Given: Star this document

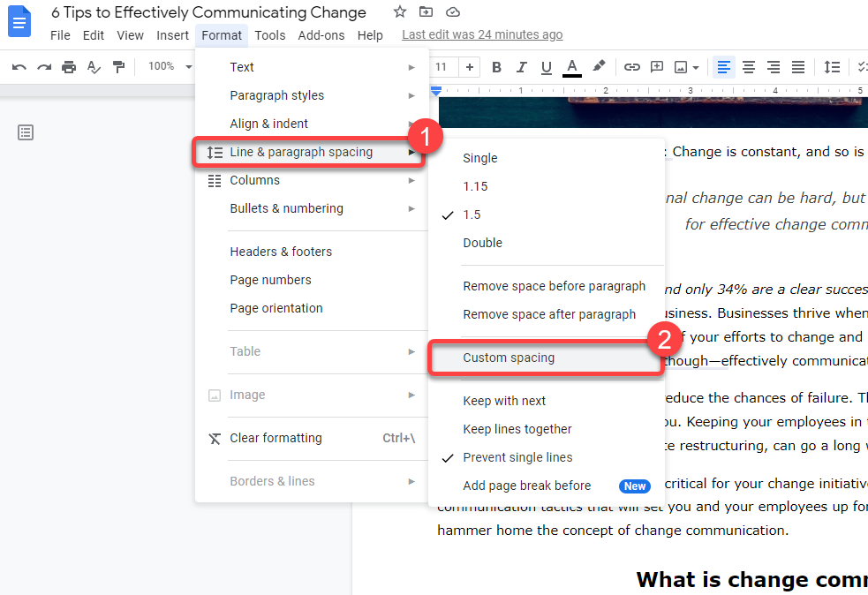Looking at the screenshot, I should coord(400,12).
